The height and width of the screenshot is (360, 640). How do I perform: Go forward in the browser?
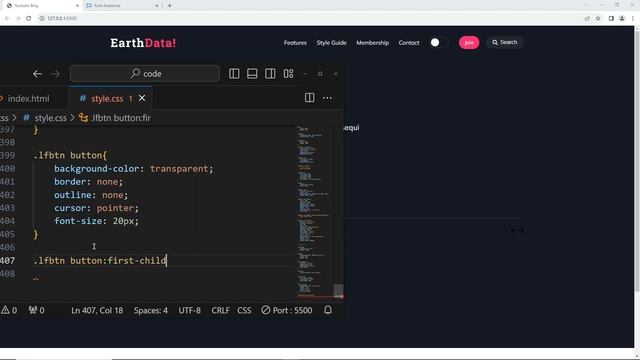(x=18, y=18)
